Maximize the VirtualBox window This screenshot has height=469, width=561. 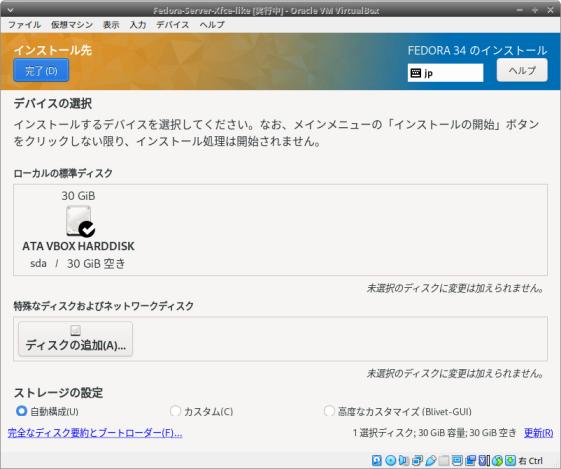(535, 10)
